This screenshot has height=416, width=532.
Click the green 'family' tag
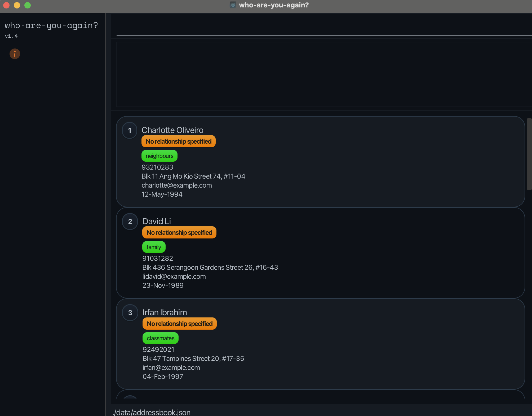click(x=154, y=247)
